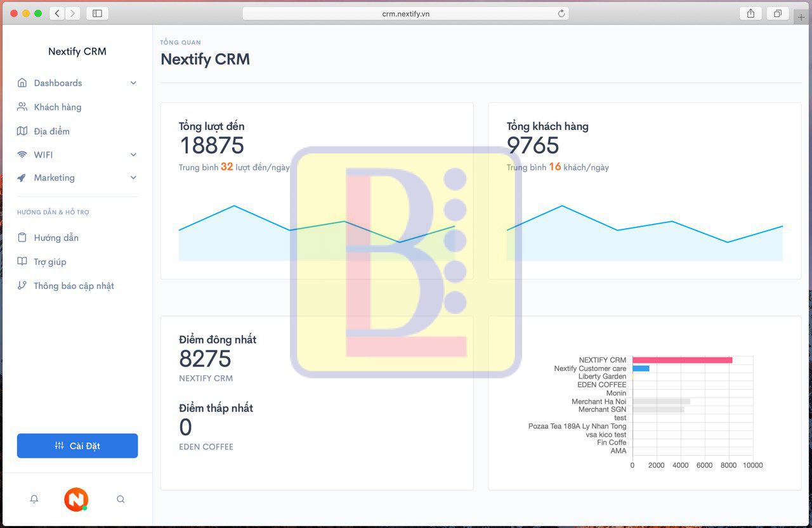Click the pink NEXTIFY CRM chart bar

pos(682,360)
